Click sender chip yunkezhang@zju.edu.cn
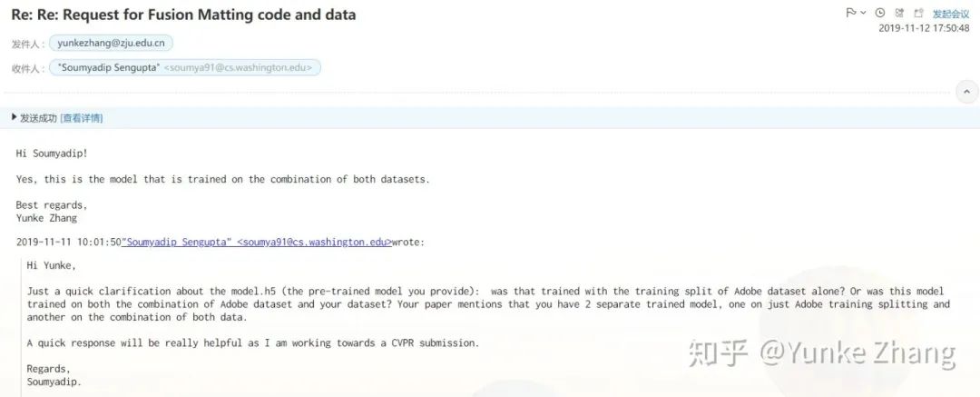This screenshot has width=980, height=397. click(110, 43)
